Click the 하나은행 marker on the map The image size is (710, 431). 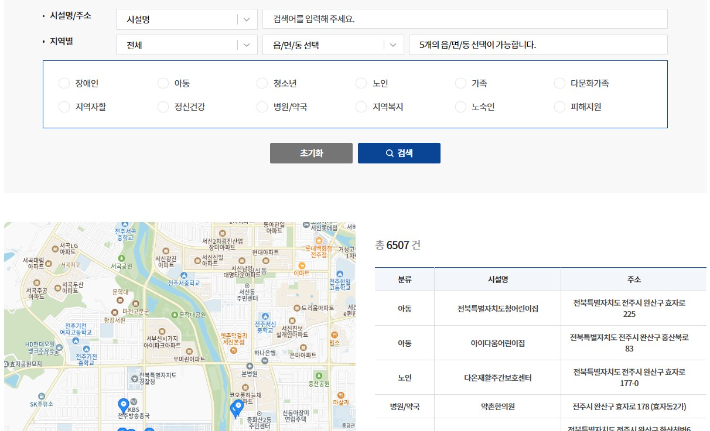click(x=265, y=360)
